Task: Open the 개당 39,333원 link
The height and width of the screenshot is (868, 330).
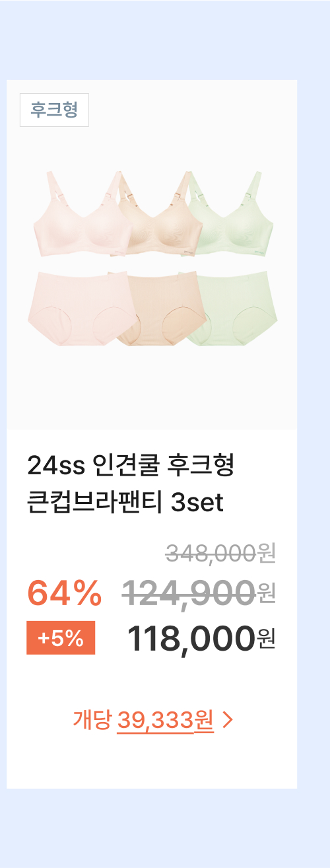Action: tap(152, 719)
